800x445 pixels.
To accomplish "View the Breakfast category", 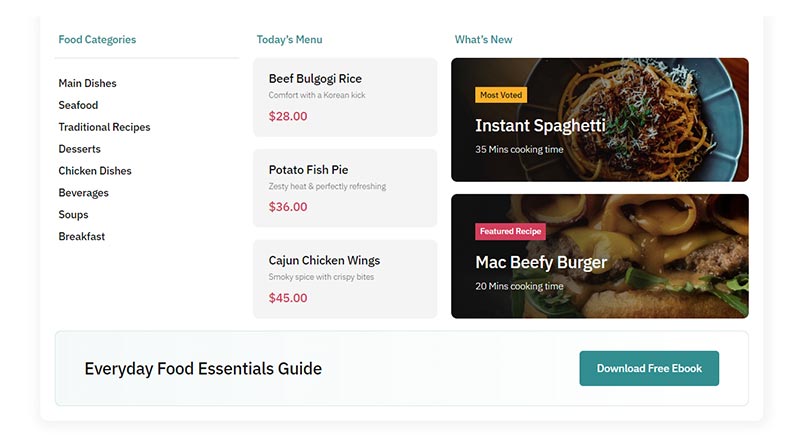I will tap(81, 237).
